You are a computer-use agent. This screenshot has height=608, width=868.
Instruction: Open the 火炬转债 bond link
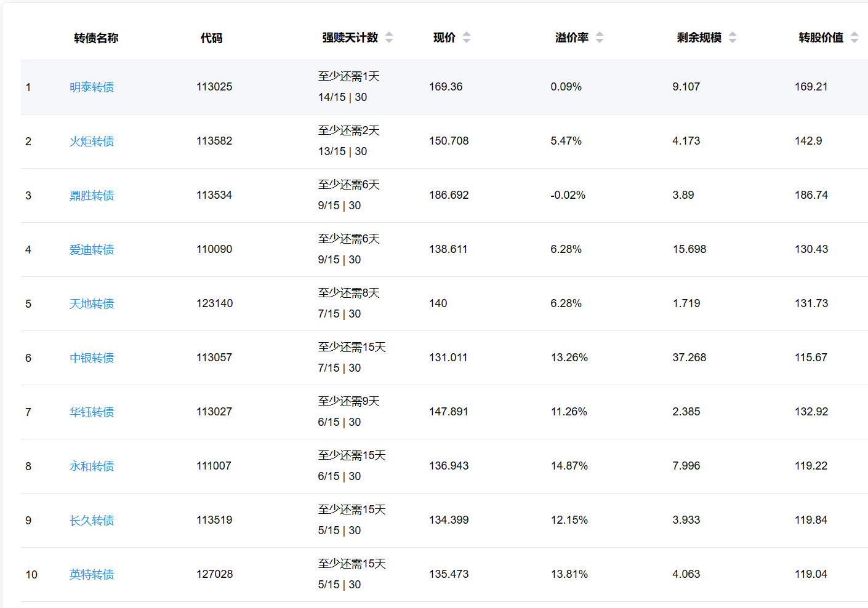pos(92,142)
